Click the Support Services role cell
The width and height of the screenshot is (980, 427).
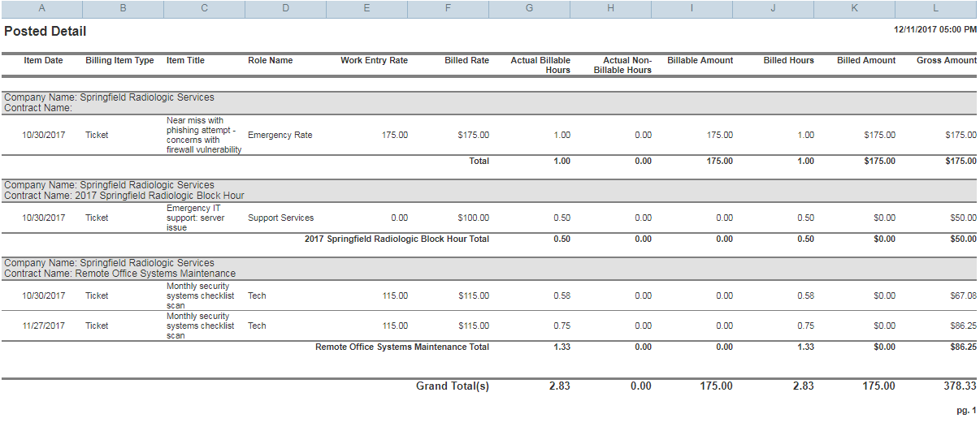pos(280,218)
